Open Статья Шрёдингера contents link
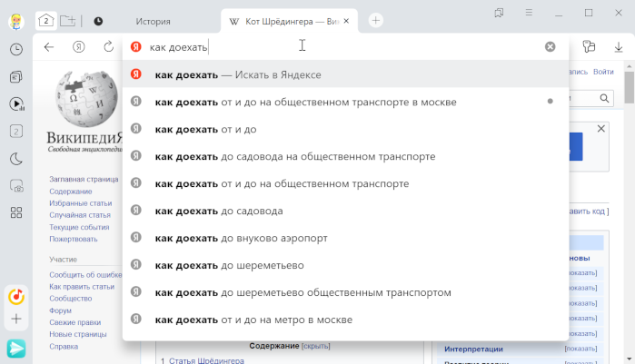635x364 pixels. pos(206,360)
